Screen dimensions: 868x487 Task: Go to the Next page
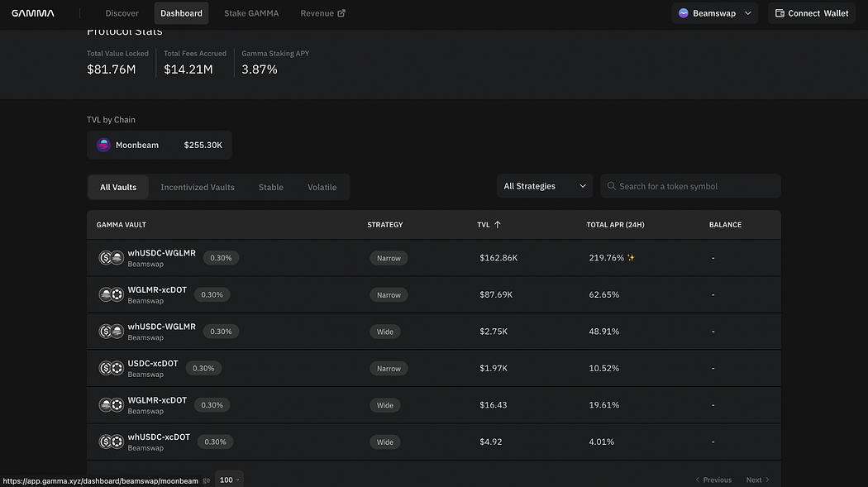[x=757, y=480]
